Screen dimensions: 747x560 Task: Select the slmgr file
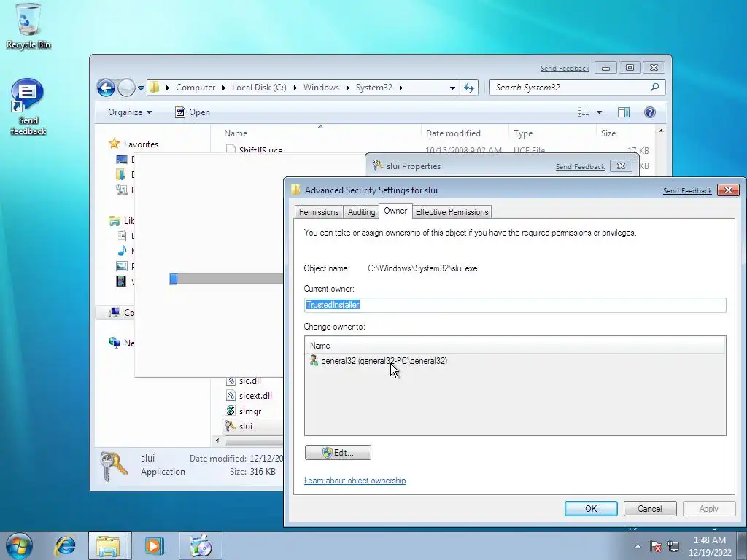click(x=250, y=411)
